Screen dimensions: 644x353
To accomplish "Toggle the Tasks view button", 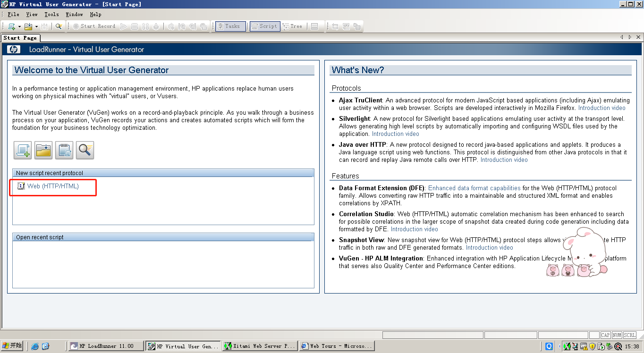I will click(x=230, y=26).
